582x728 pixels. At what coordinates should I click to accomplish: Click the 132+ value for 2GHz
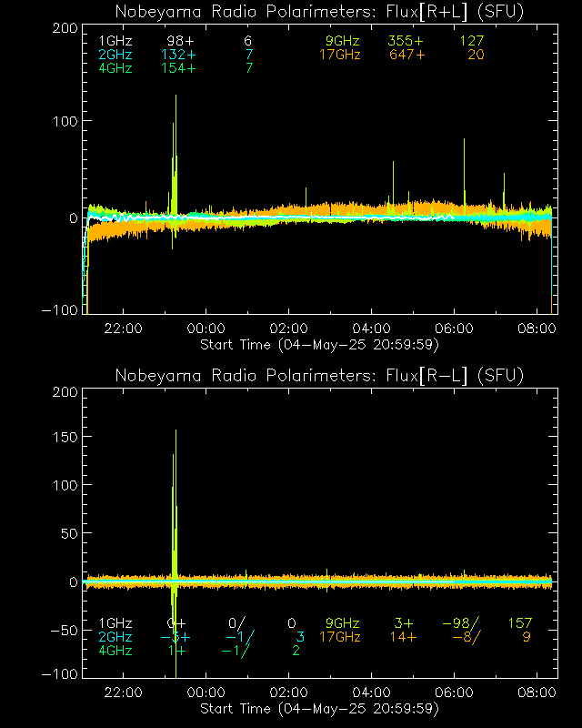178,55
